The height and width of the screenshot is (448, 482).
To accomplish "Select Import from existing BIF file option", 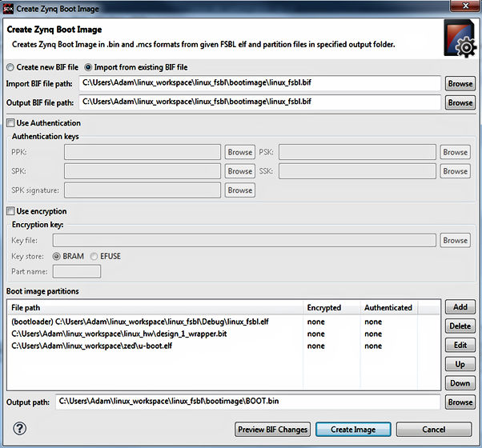I will (x=89, y=67).
